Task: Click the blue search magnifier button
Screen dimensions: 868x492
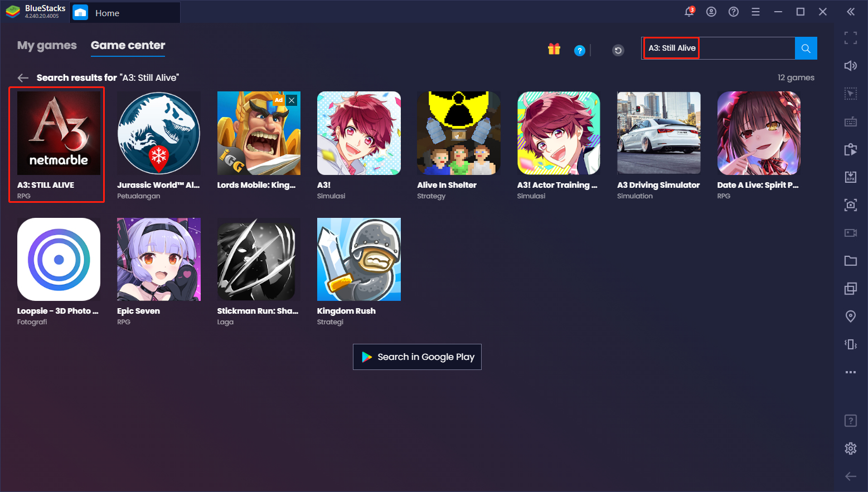Action: (806, 48)
